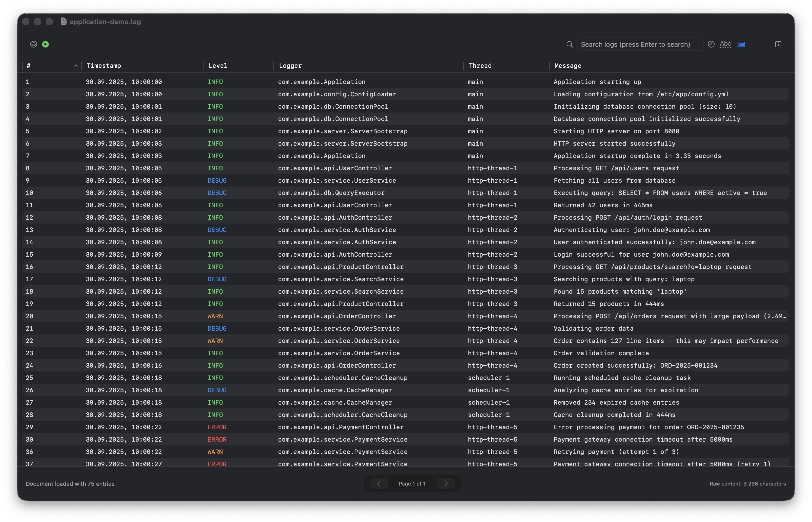812x522 pixels.
Task: Click the Logger column header
Action: tap(290, 66)
